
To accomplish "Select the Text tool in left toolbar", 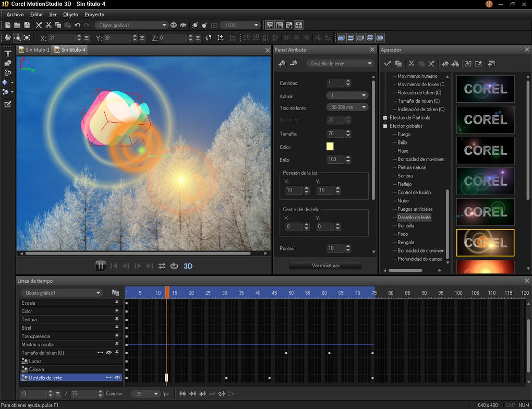I will (x=8, y=54).
